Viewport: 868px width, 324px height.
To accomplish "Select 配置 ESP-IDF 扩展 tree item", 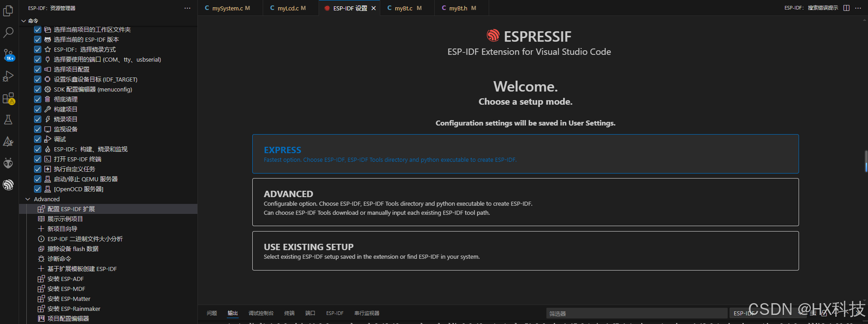I will (x=108, y=209).
